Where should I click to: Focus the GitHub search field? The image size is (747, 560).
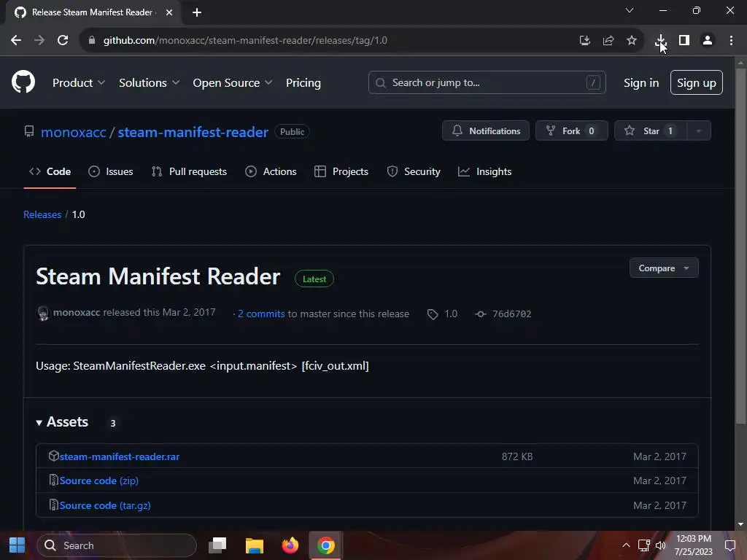[487, 82]
